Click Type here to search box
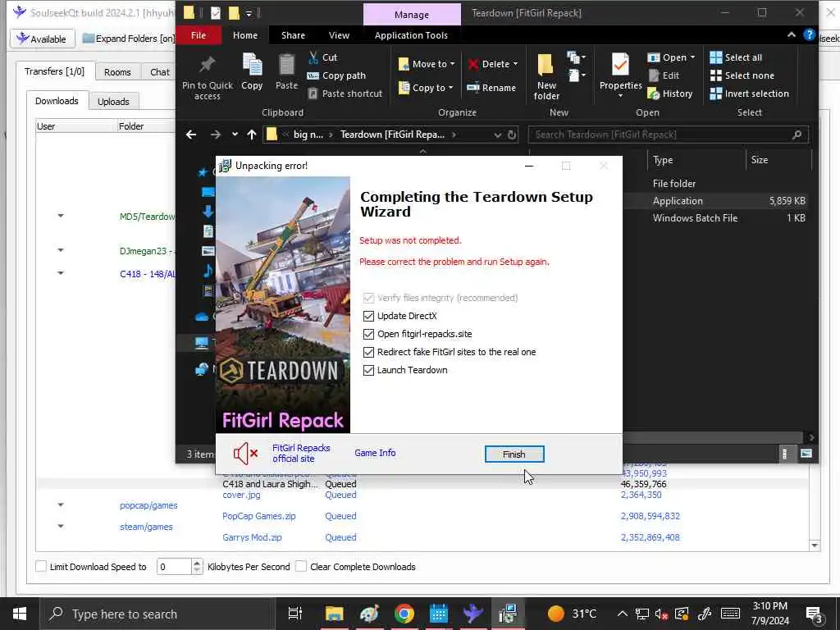 157,614
